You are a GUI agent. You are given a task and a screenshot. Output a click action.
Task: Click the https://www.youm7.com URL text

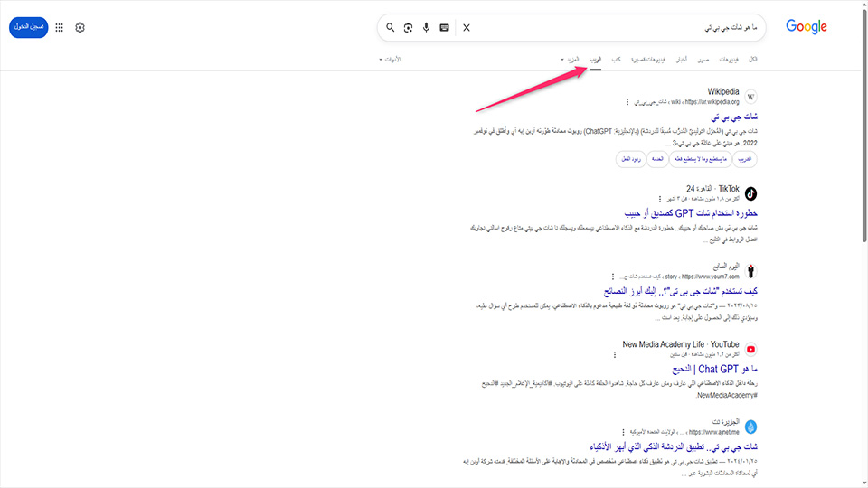711,277
